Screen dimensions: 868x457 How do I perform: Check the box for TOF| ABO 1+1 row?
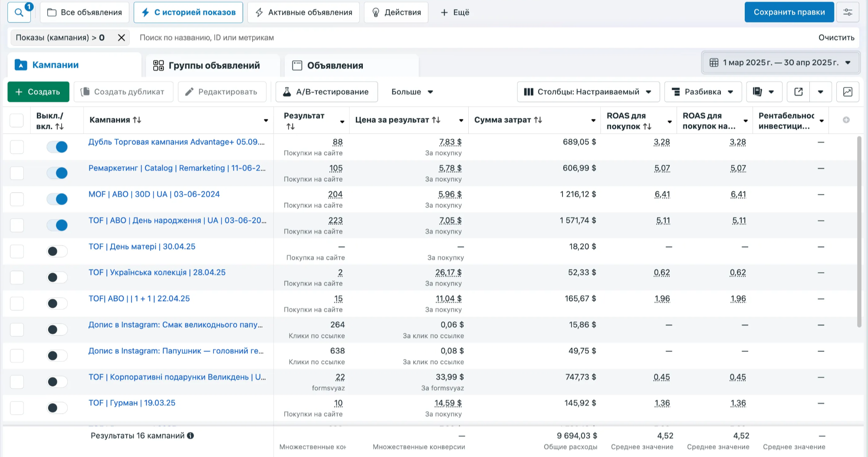(16, 303)
